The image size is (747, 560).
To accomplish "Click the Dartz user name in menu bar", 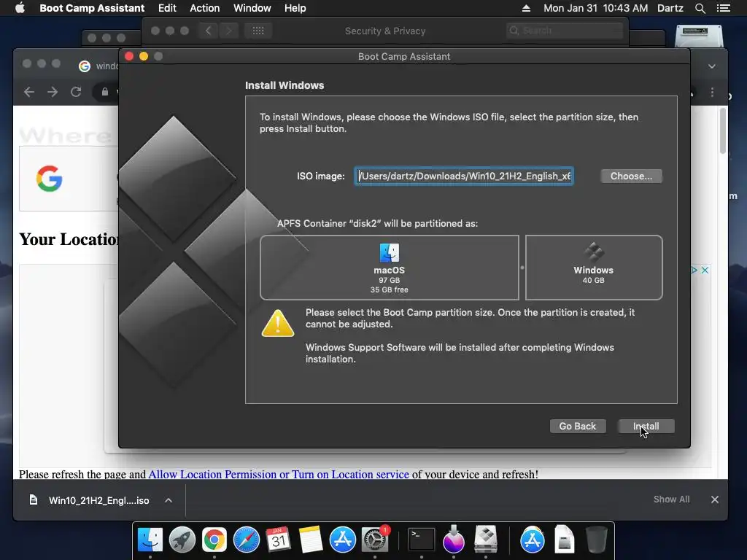I will click(670, 8).
